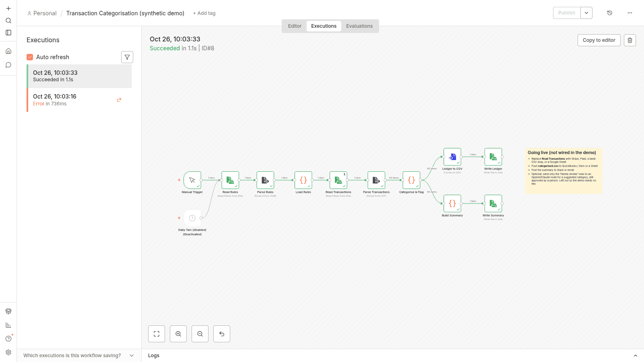Viewport: 644px width, 362px height.
Task: Expand the Logs panel chevron
Action: coord(636,356)
